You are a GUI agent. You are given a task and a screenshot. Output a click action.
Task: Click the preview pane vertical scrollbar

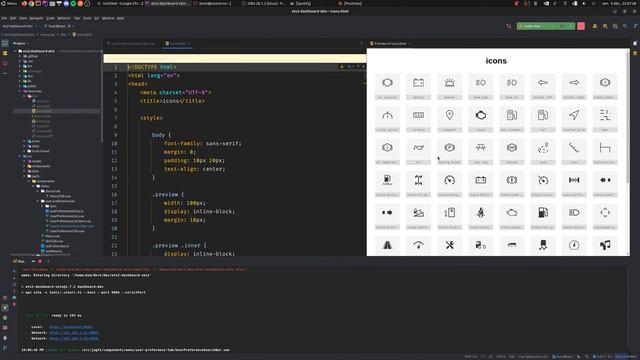pos(627,117)
